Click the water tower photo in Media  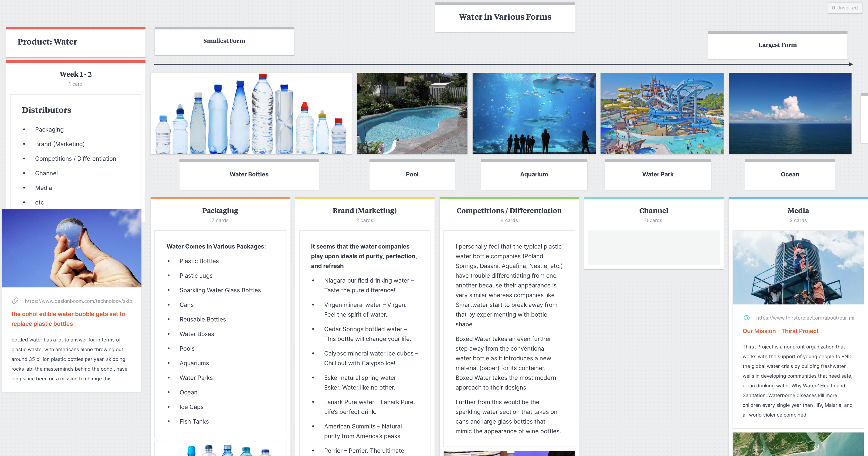coord(798,267)
